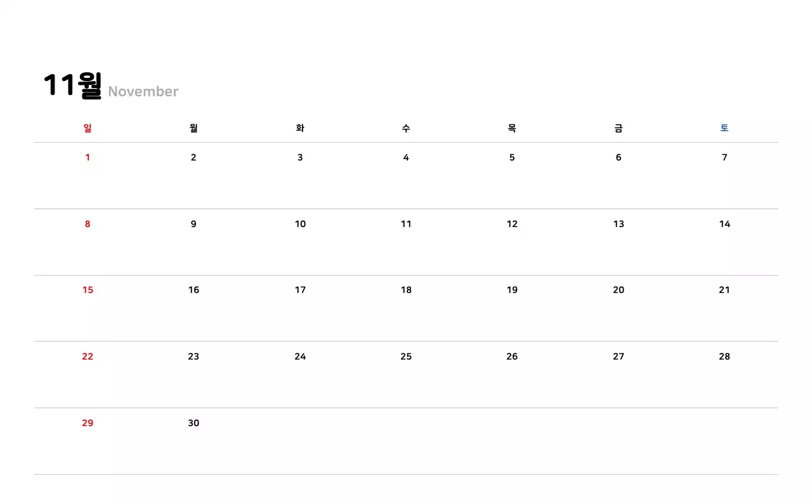Click date 10 in the second week
This screenshot has width=812, height=504.
tap(300, 224)
